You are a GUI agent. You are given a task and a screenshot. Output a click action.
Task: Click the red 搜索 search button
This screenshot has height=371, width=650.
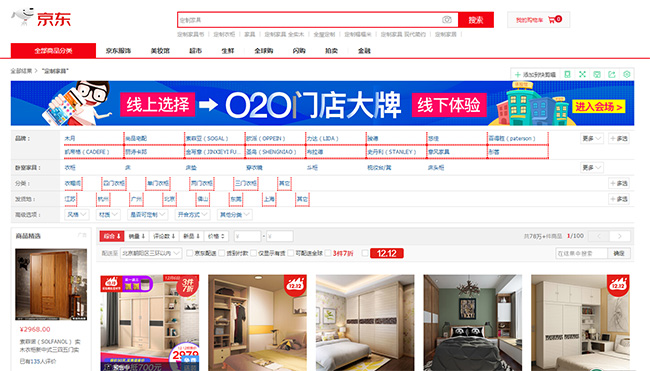[475, 19]
